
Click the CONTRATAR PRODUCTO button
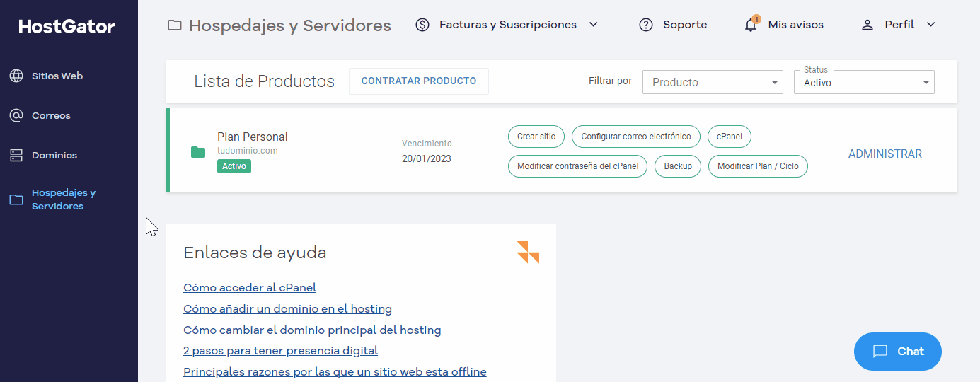(x=419, y=81)
